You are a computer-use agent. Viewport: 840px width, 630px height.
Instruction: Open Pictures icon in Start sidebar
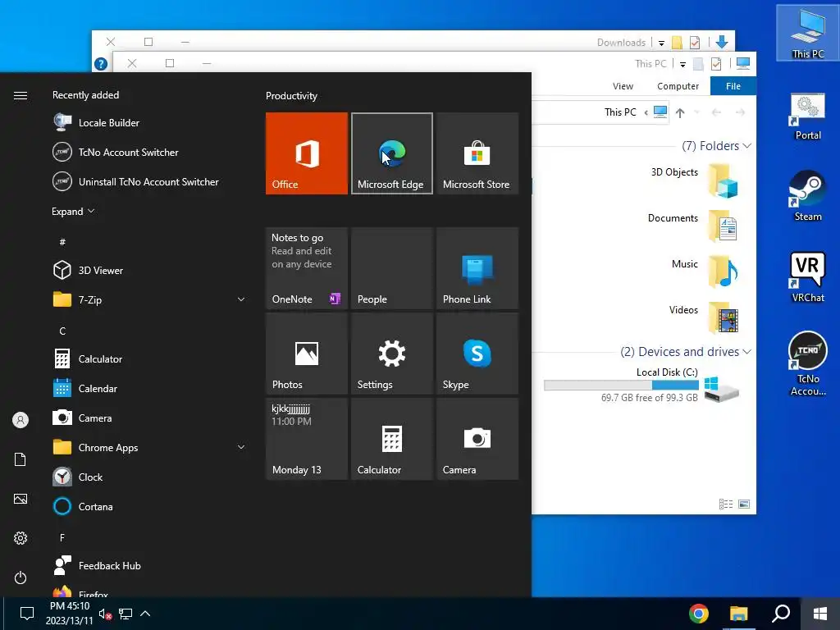21,499
